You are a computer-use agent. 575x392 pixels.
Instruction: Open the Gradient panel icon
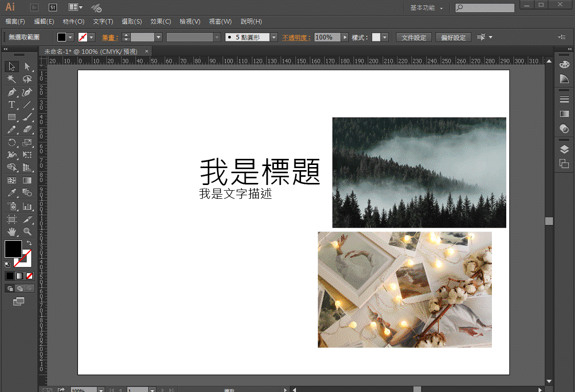(564, 114)
